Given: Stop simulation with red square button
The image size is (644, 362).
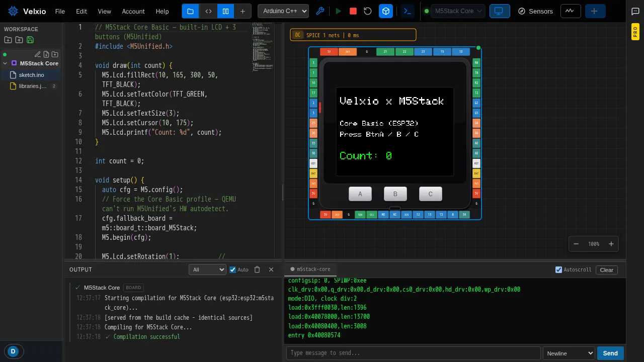Looking at the screenshot, I should pyautogui.click(x=353, y=11).
